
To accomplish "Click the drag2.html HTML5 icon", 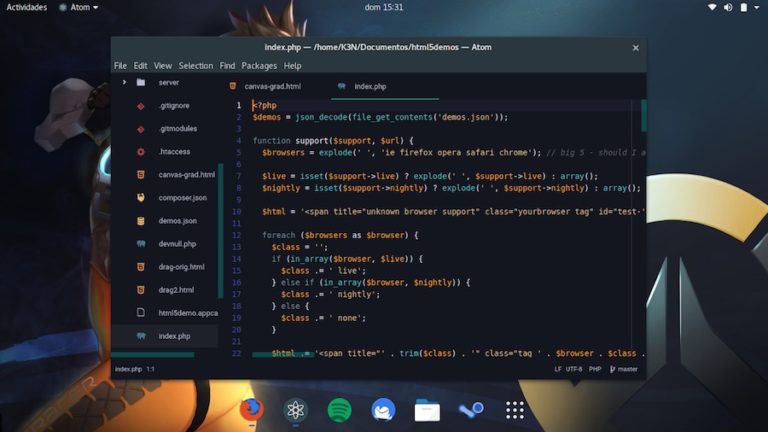I will coord(141,290).
